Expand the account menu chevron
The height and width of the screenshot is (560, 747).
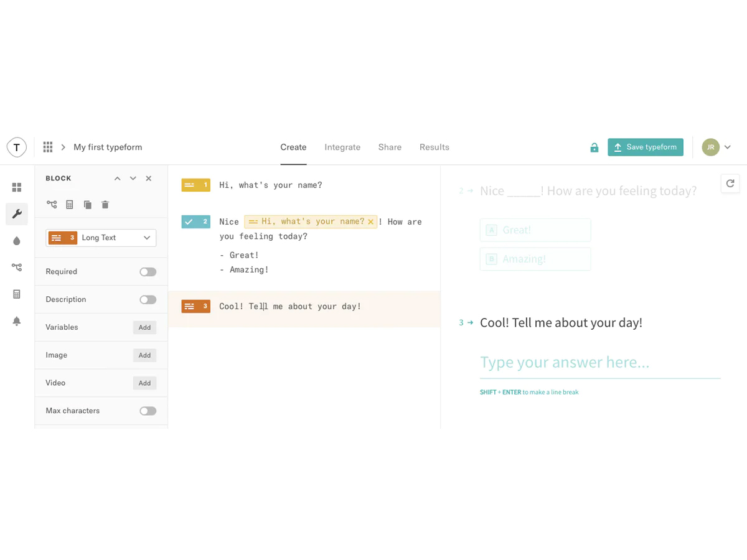[727, 147]
